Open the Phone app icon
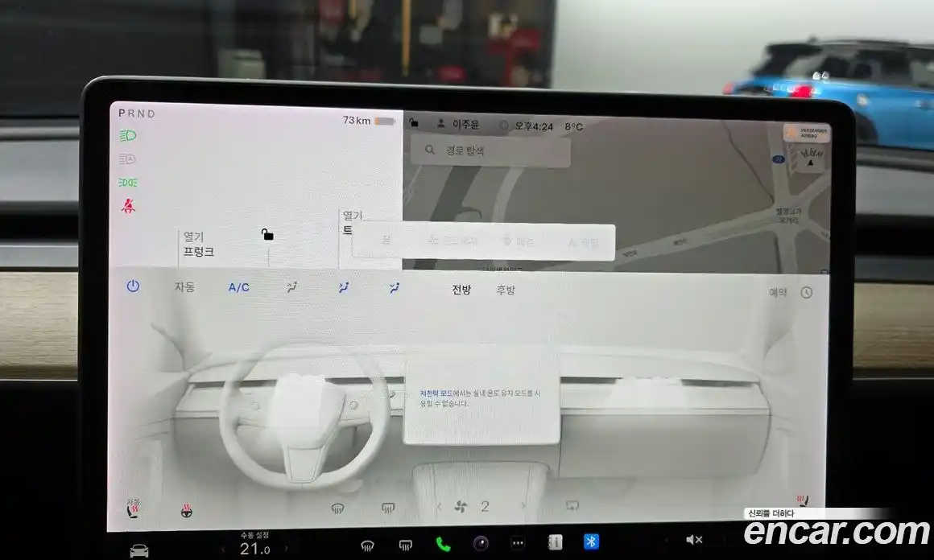Viewport: 934px width, 560px height. [443, 543]
